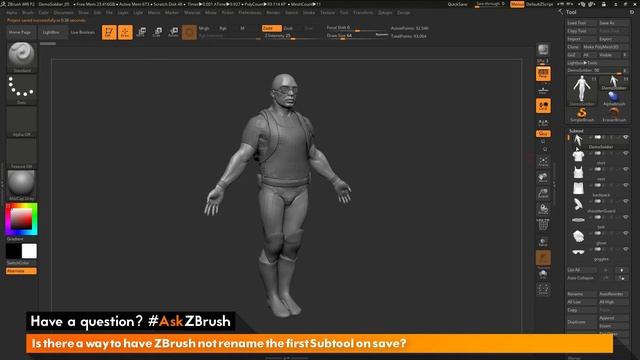This screenshot has width=640, height=360.
Task: Select the gloves subtool thumbnail
Action: 578,236
